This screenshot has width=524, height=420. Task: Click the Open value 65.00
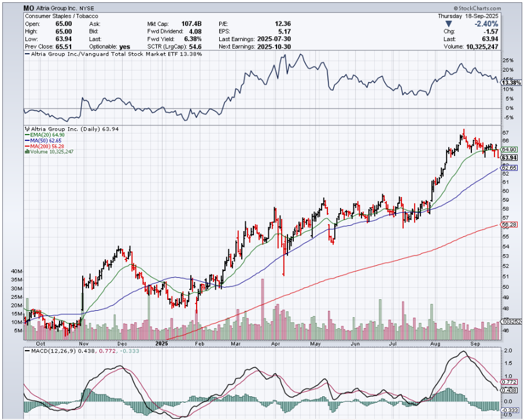coord(64,24)
